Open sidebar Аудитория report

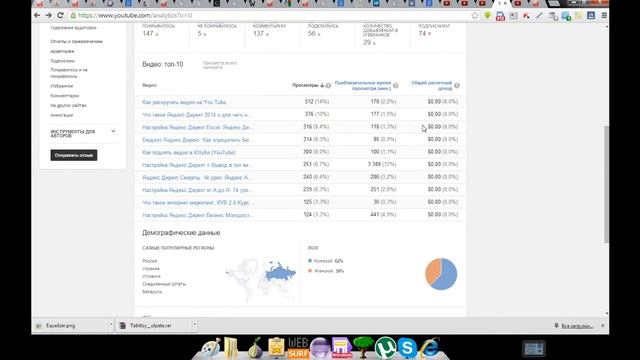[62, 51]
